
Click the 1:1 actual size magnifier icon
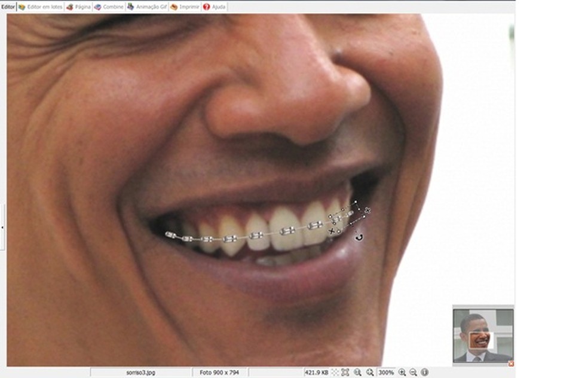click(x=358, y=373)
